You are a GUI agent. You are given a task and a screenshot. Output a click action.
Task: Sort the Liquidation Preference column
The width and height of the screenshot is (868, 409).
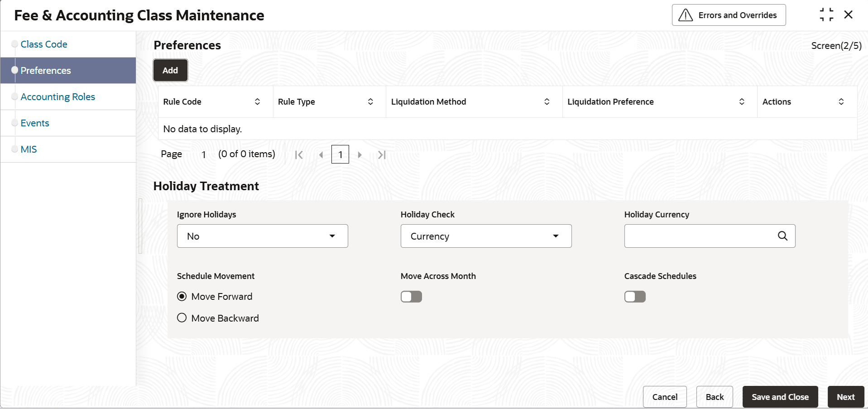click(x=742, y=102)
